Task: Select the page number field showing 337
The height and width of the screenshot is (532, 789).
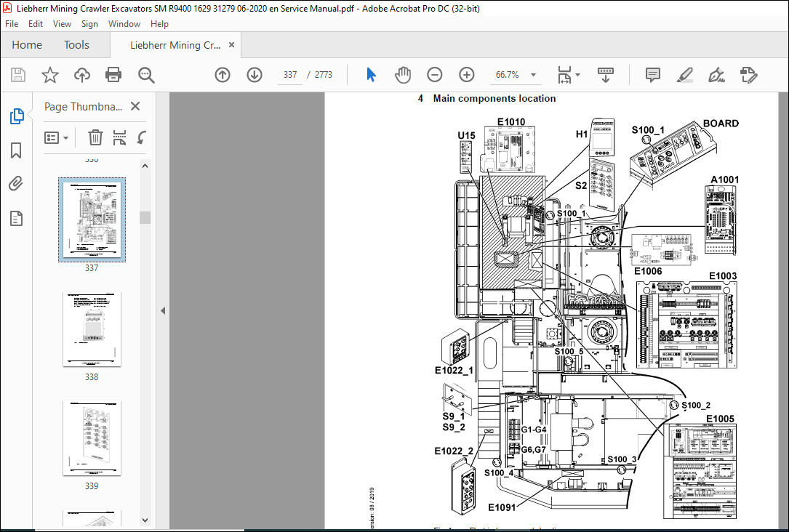Action: click(290, 75)
